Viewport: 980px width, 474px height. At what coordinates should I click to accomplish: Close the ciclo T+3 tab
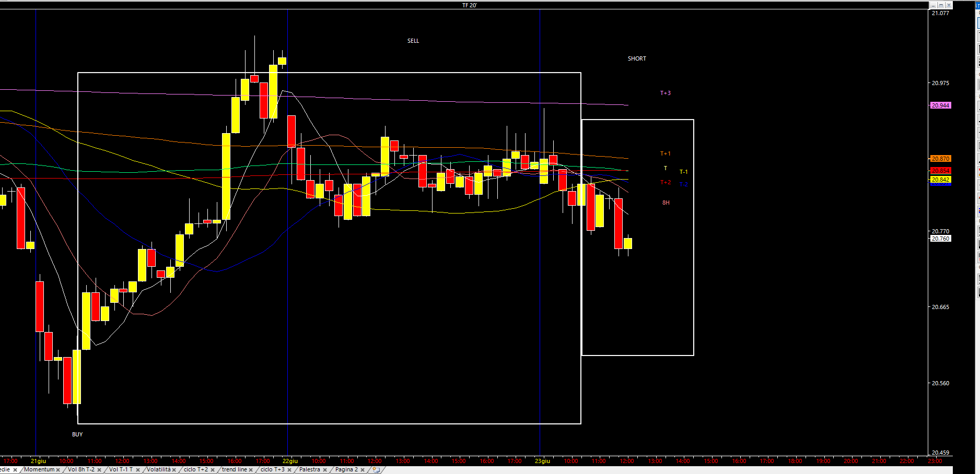pyautogui.click(x=289, y=470)
